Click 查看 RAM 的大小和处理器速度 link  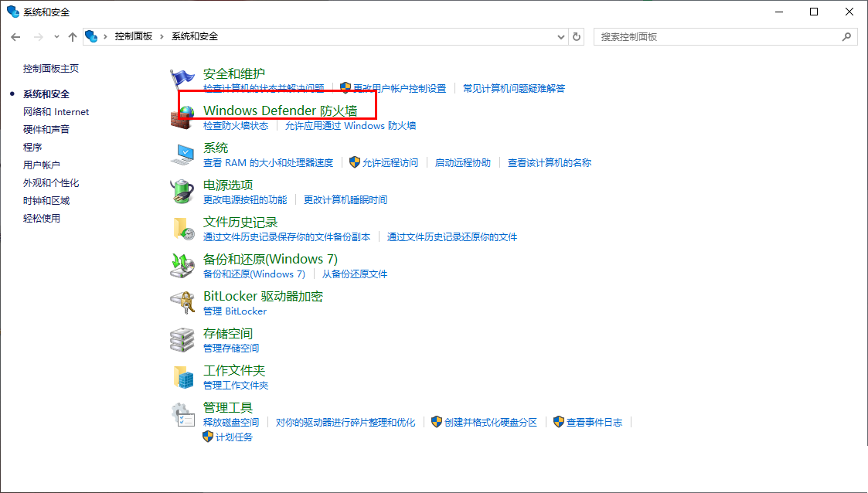[x=268, y=163]
